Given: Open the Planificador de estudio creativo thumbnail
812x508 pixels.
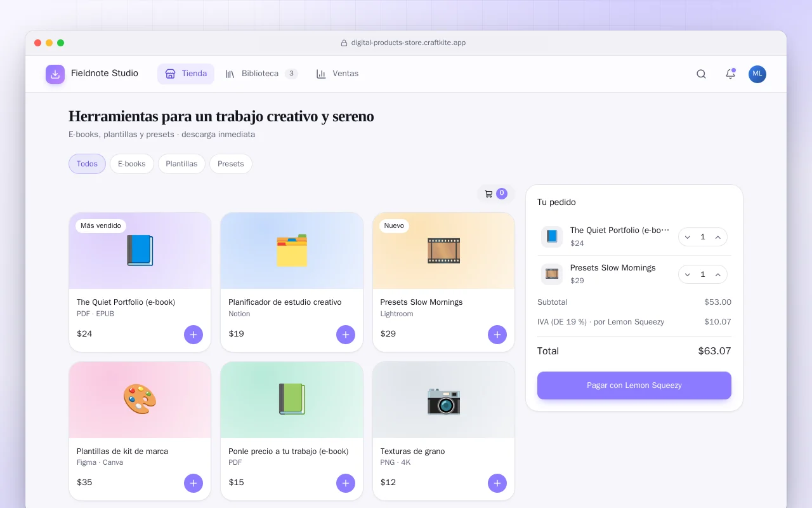Looking at the screenshot, I should tap(292, 251).
